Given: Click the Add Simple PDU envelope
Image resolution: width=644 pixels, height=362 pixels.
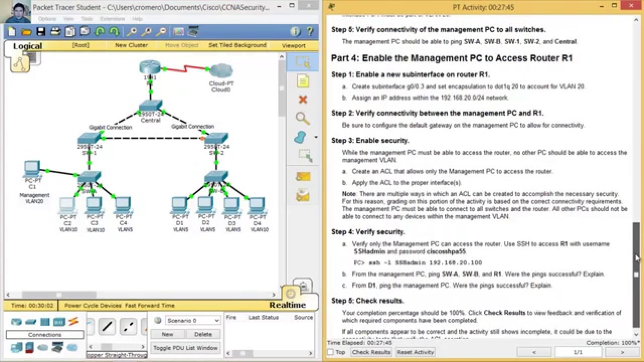Looking at the screenshot, I should (x=302, y=176).
